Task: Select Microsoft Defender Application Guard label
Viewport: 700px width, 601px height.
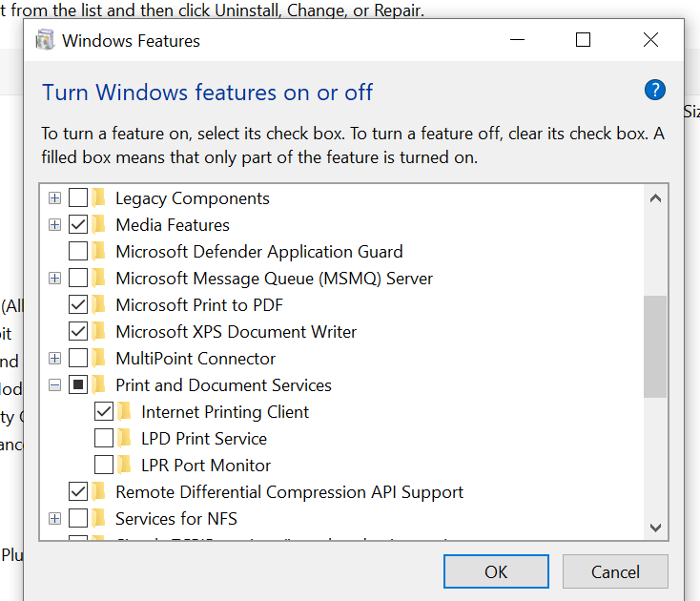Action: [x=259, y=252]
